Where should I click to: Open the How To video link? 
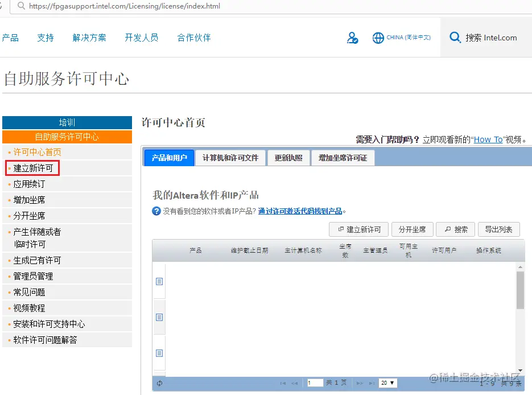(488, 139)
